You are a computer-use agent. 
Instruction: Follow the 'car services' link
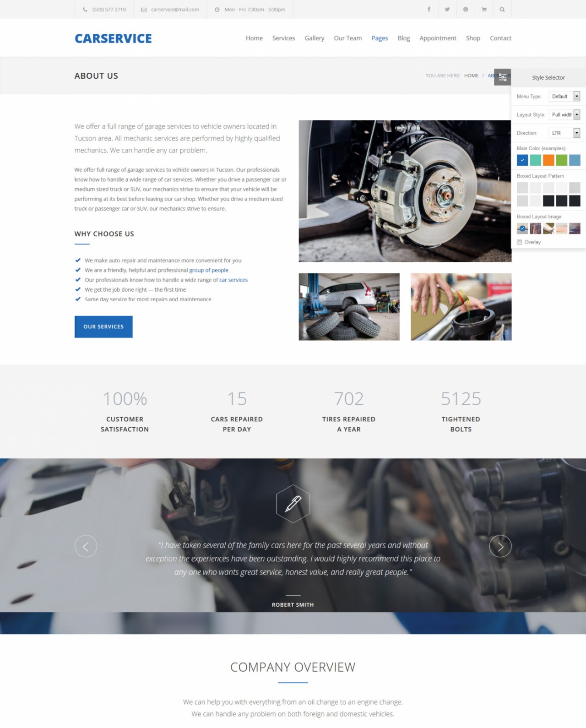233,280
